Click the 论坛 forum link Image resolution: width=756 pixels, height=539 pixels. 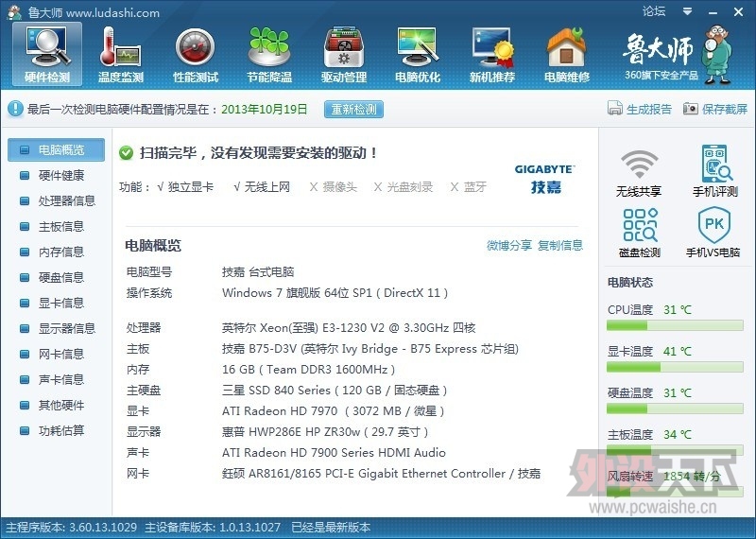(x=654, y=11)
